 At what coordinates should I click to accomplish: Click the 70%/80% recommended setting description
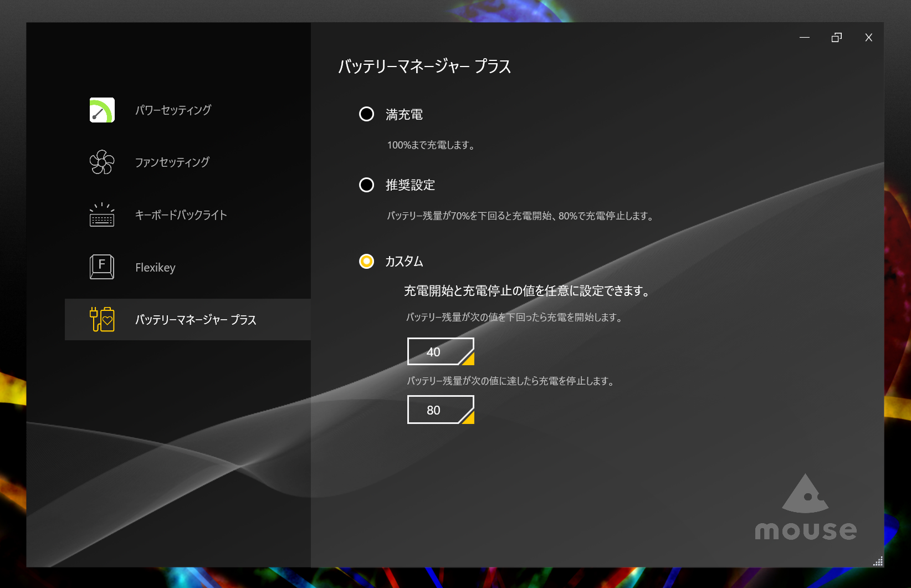click(520, 216)
